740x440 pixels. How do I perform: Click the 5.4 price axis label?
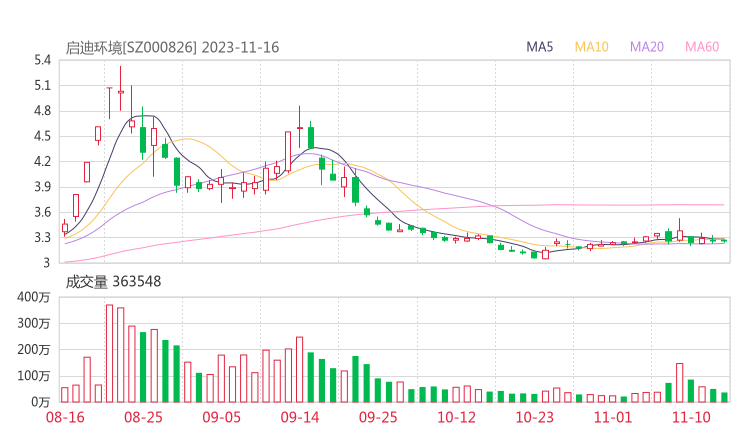[x=42, y=60]
